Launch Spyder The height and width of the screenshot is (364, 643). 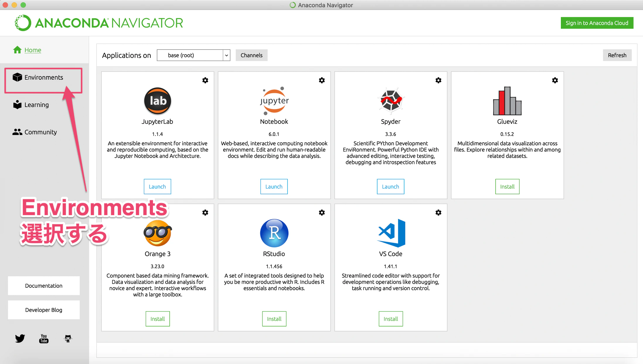[x=391, y=186]
